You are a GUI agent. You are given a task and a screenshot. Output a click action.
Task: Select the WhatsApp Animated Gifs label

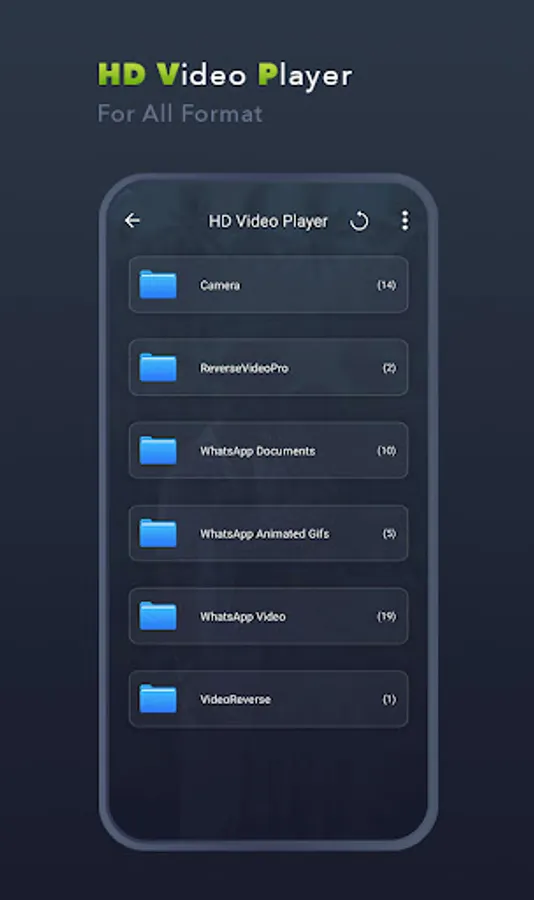[x=265, y=534]
